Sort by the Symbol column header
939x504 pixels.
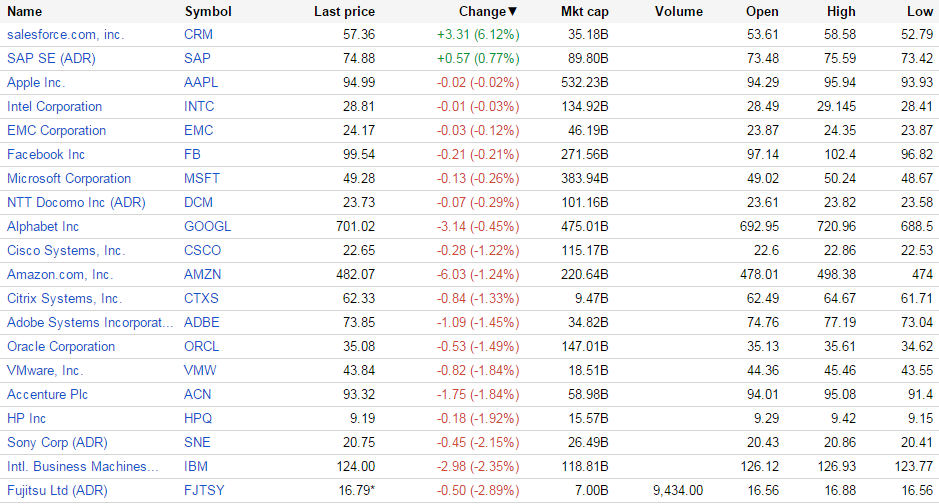coord(208,11)
